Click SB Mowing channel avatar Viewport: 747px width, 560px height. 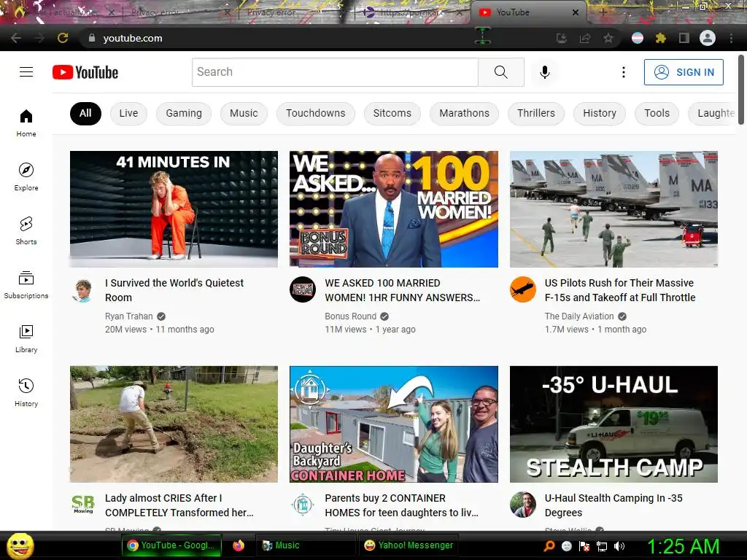[83, 505]
